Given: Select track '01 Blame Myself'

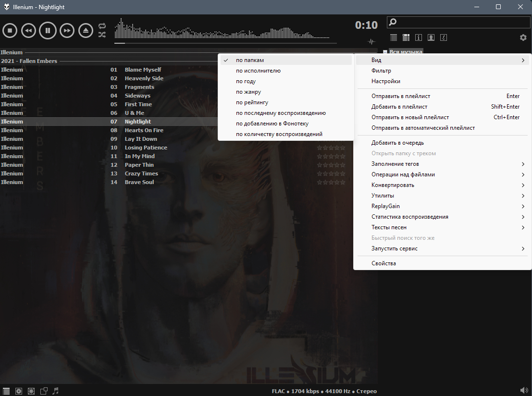Looking at the screenshot, I should point(109,70).
